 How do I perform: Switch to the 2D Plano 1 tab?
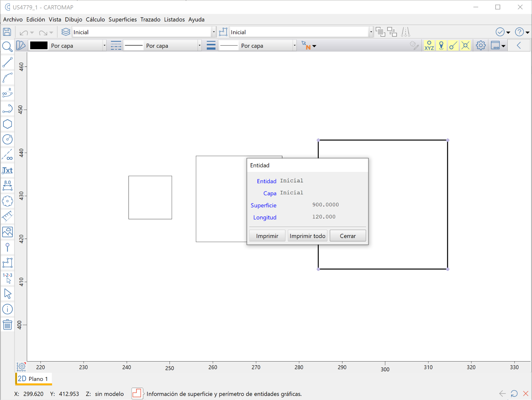point(33,379)
